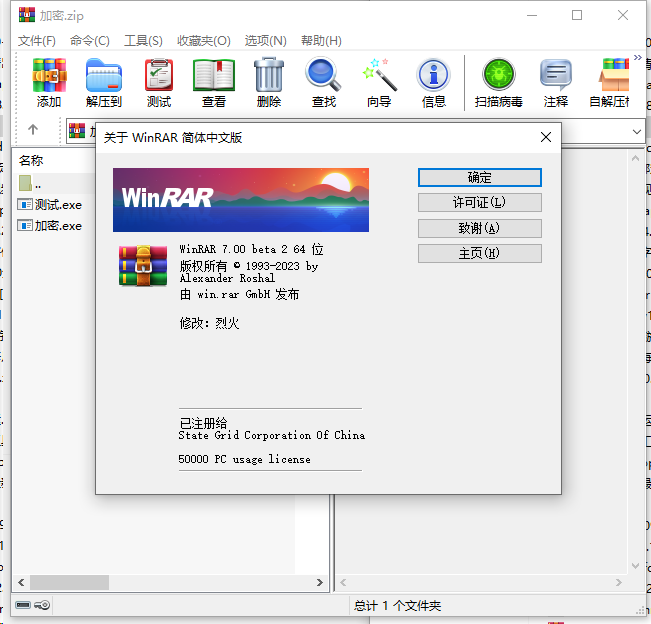
Task: Start Virus Scan (扫描病毒) tool
Action: tap(499, 82)
